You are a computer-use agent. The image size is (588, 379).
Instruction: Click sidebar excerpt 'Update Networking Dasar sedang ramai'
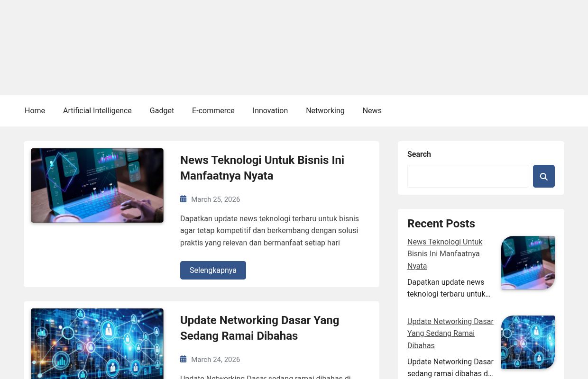[x=450, y=368]
